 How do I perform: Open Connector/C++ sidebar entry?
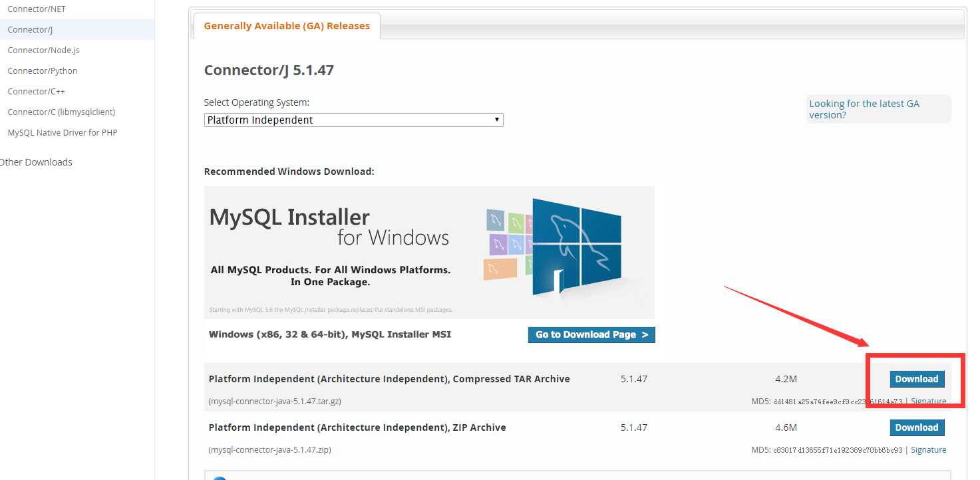coord(37,92)
